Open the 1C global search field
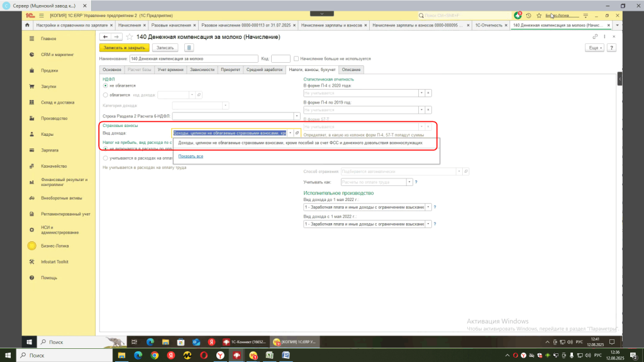Viewport: 644px width, 362px height. click(x=464, y=16)
